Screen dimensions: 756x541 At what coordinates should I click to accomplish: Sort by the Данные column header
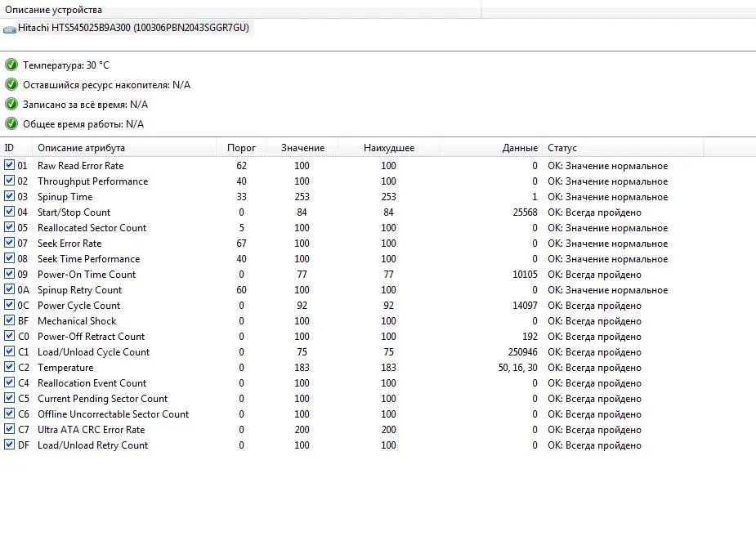click(x=491, y=148)
